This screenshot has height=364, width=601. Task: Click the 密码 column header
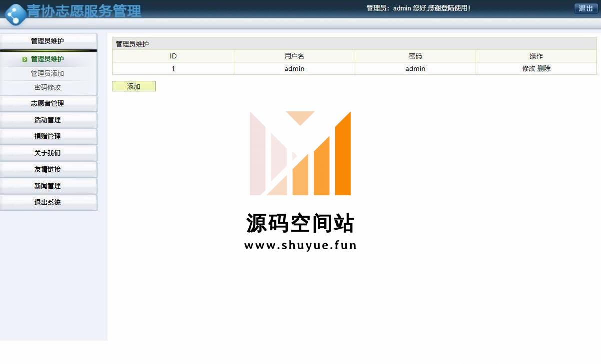(415, 56)
